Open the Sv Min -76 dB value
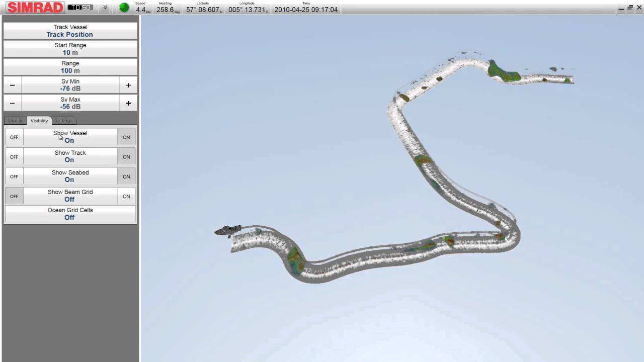Image resolution: width=644 pixels, height=362 pixels. click(x=70, y=85)
